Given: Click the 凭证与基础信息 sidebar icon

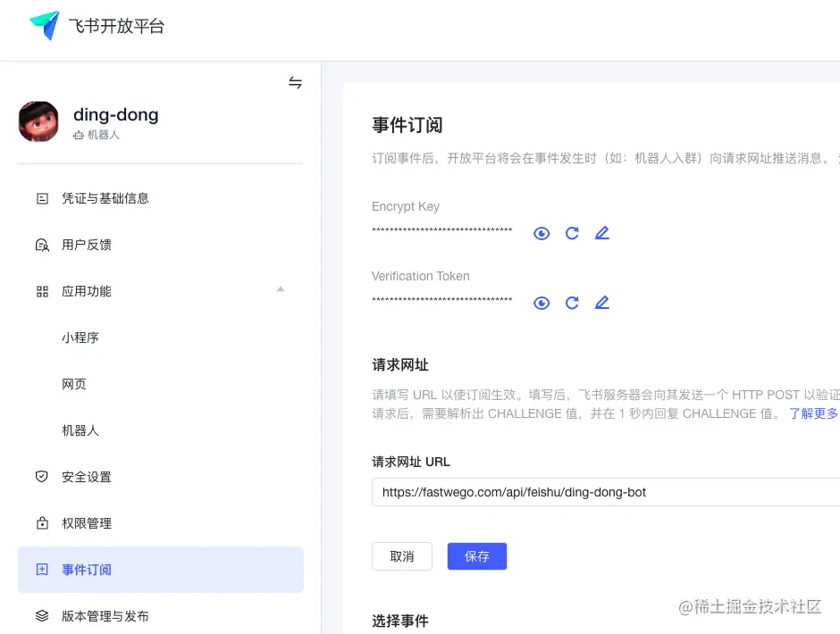Looking at the screenshot, I should point(42,198).
